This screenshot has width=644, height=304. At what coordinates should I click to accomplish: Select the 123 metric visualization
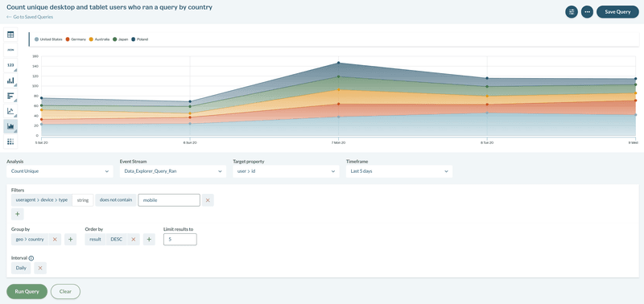[10, 65]
